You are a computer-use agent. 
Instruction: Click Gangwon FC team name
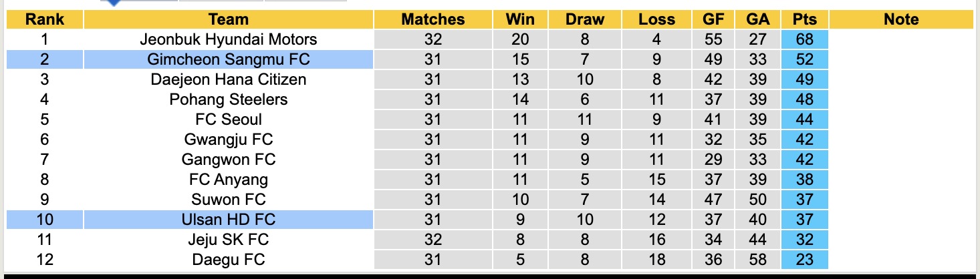(229, 160)
